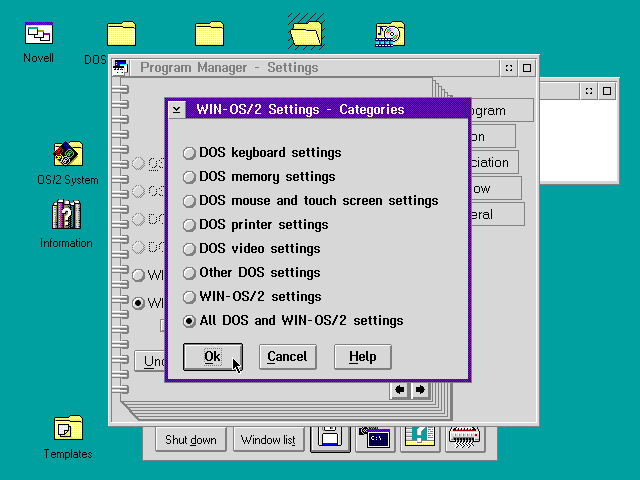Select the hatched open folder icon
Viewport: 640px width, 480px height.
point(306,32)
